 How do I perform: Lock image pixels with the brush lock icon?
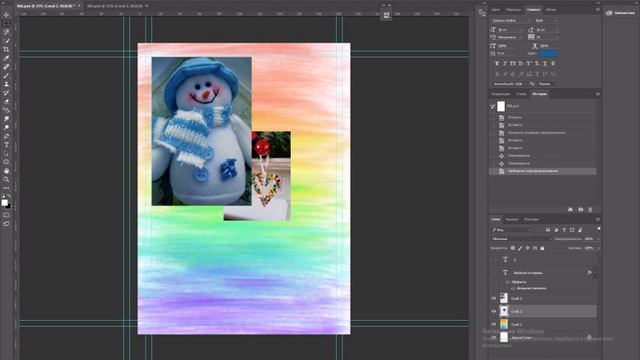pyautogui.click(x=520, y=248)
